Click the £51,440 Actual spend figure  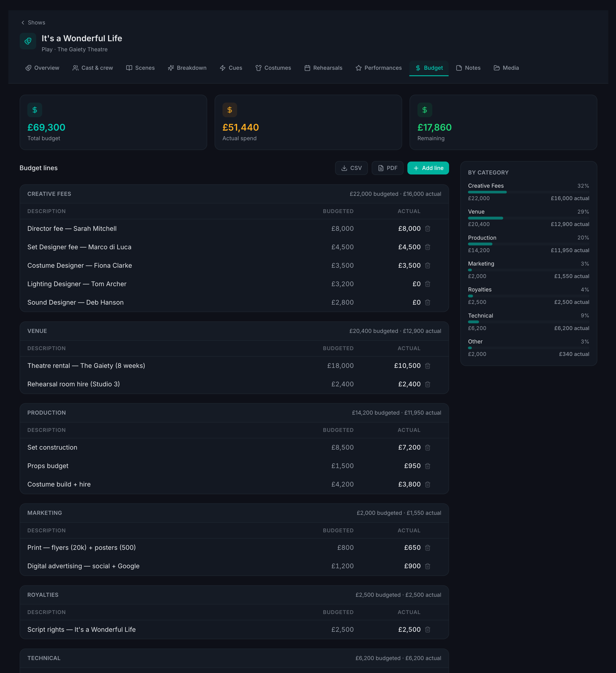tap(240, 128)
